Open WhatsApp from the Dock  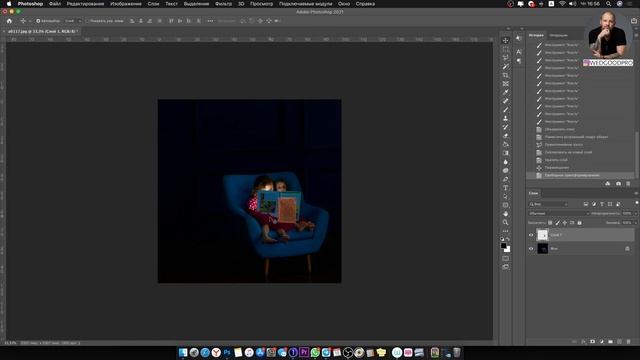[315, 352]
